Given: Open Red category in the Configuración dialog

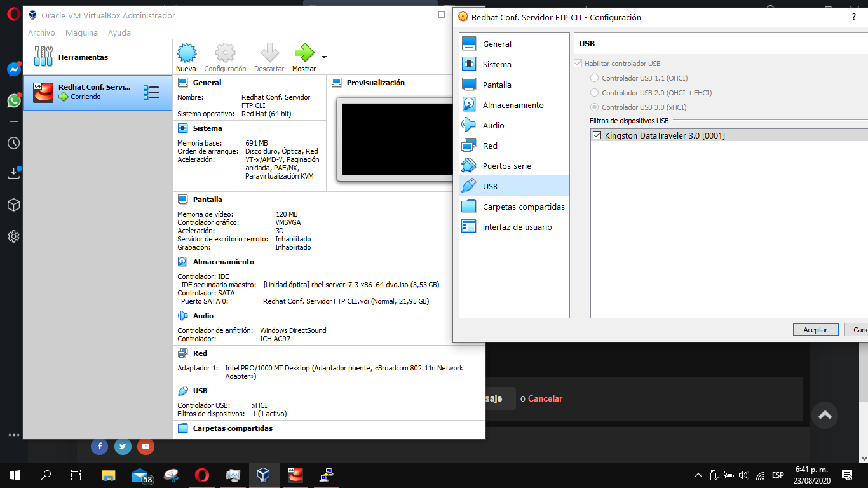Looking at the screenshot, I should (x=514, y=146).
